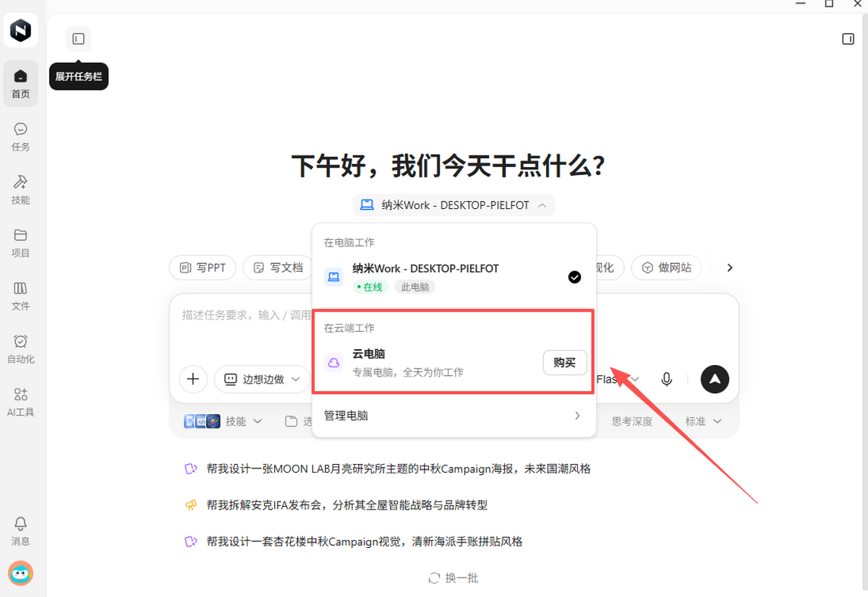
Task: Open 管理电脑 manage computers entry
Action: click(x=454, y=416)
